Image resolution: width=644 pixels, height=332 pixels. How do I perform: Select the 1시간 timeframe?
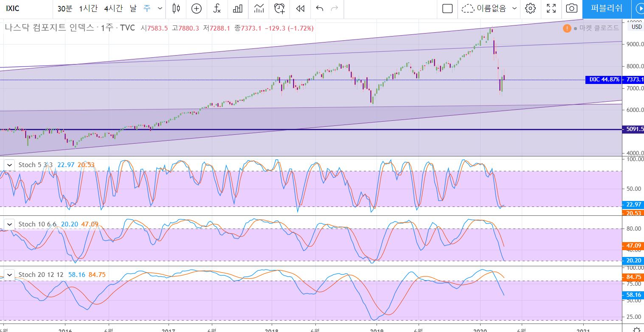(x=89, y=8)
